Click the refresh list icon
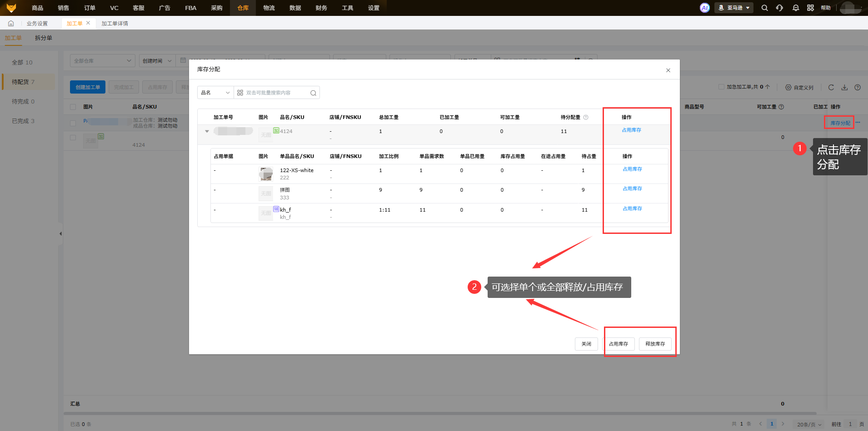Viewport: 868px width, 431px height. (831, 87)
